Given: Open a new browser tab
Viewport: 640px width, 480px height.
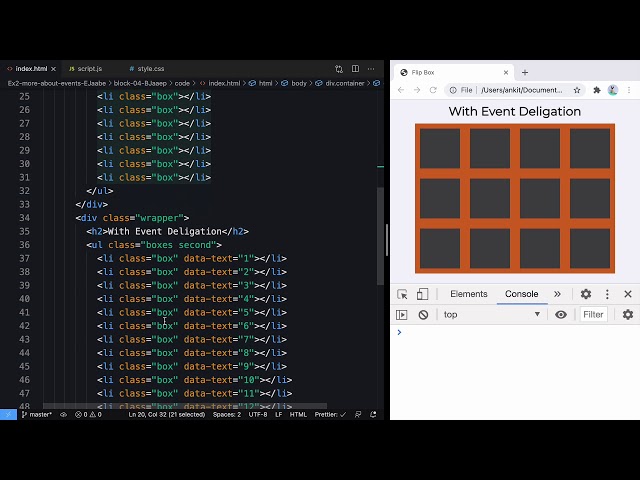Looking at the screenshot, I should pyautogui.click(x=525, y=73).
